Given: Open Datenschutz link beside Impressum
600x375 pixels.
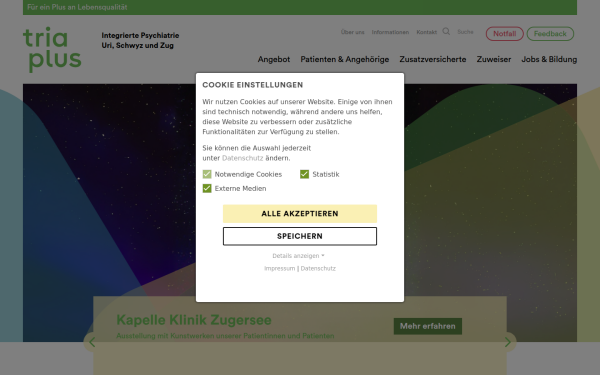Looking at the screenshot, I should coord(318,268).
